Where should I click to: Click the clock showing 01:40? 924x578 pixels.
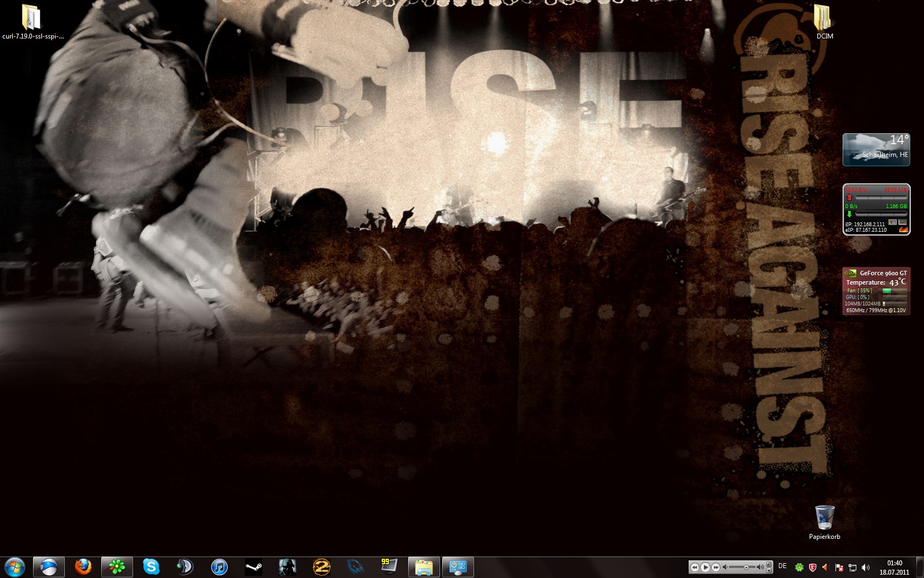point(894,567)
